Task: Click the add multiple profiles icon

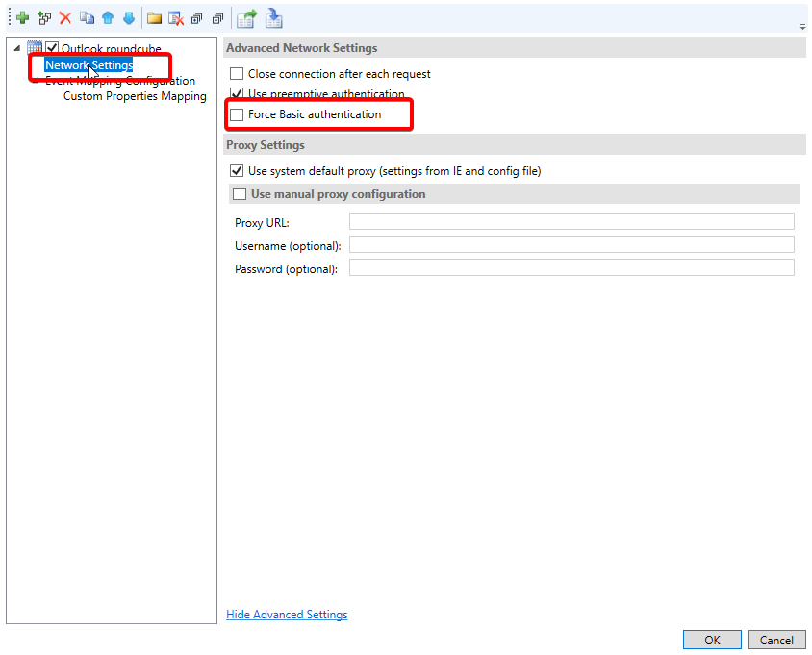Action: point(44,18)
